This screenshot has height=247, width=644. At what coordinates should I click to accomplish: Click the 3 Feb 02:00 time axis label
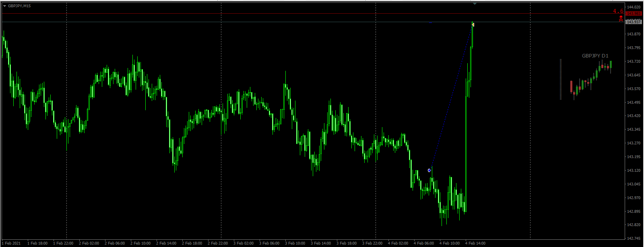click(x=244, y=243)
